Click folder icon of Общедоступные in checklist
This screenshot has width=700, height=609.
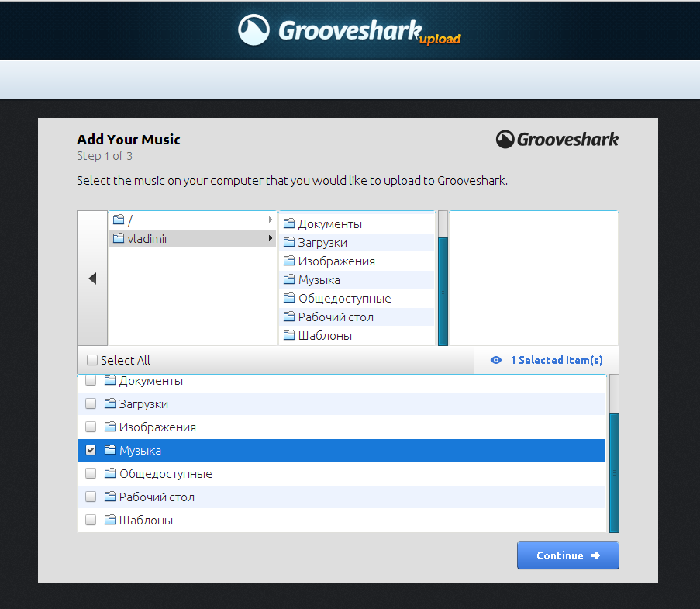pyautogui.click(x=110, y=473)
